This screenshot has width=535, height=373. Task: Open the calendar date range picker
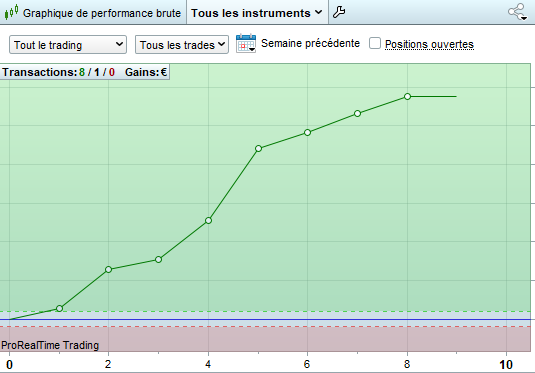point(246,43)
